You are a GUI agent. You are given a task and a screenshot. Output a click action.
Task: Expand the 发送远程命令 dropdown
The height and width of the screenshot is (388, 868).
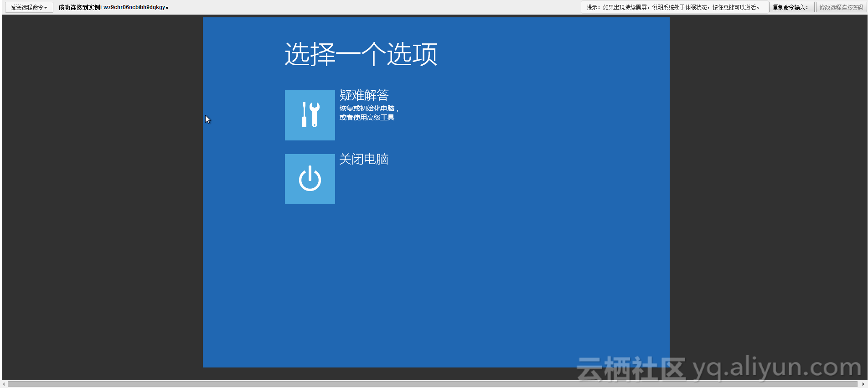point(29,7)
